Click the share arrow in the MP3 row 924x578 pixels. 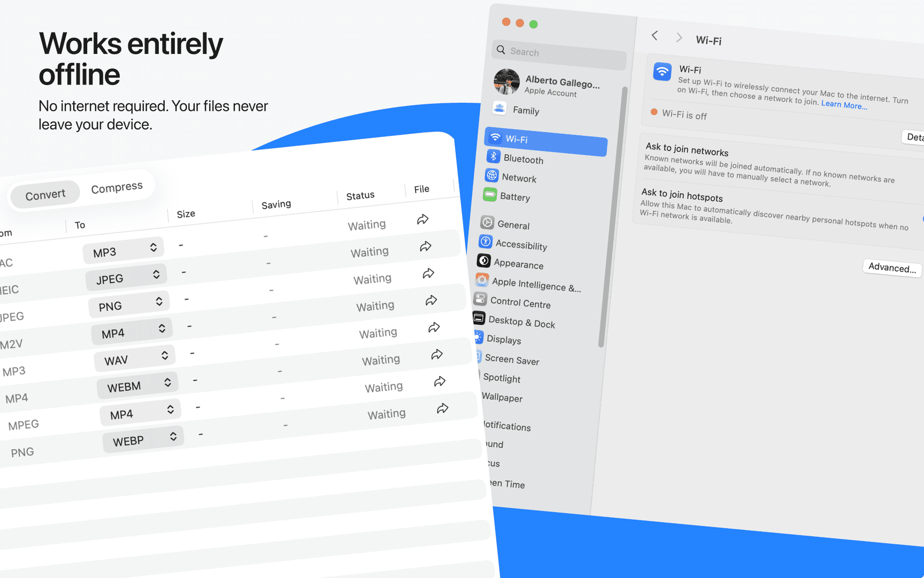(x=423, y=219)
